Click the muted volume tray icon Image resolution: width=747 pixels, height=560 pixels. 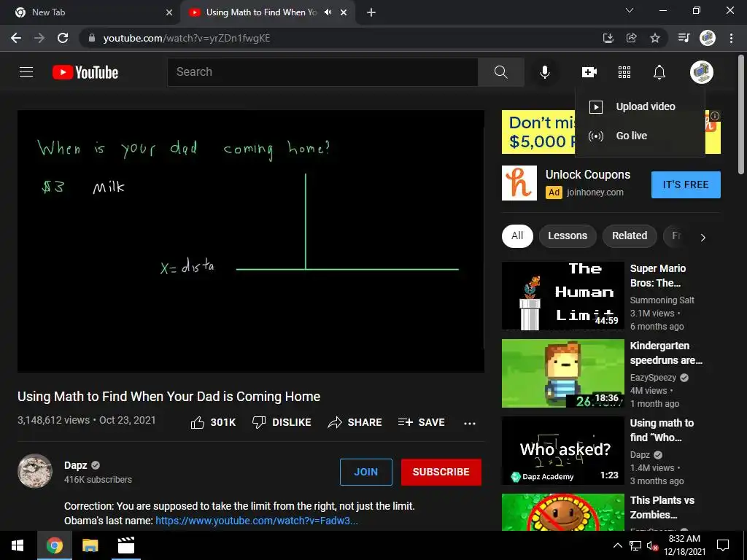click(x=652, y=545)
